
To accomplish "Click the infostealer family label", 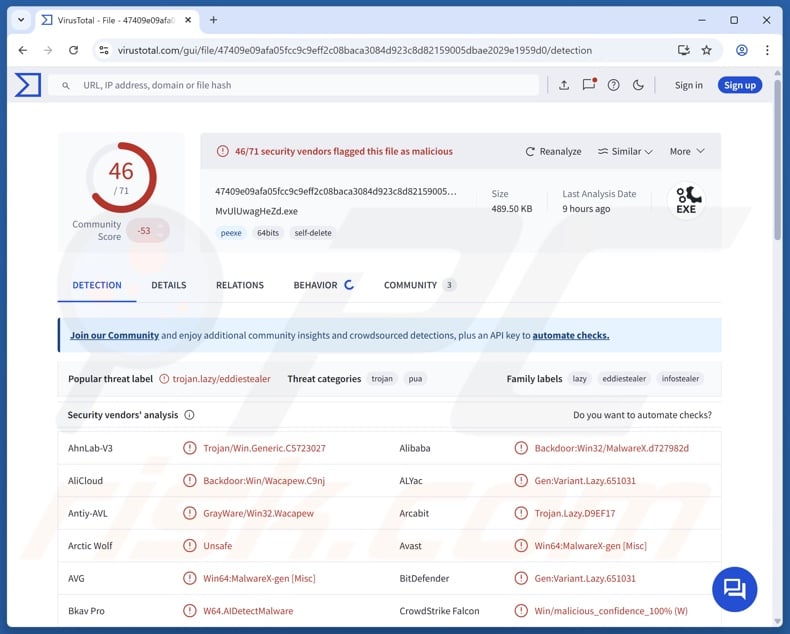I will coord(680,378).
